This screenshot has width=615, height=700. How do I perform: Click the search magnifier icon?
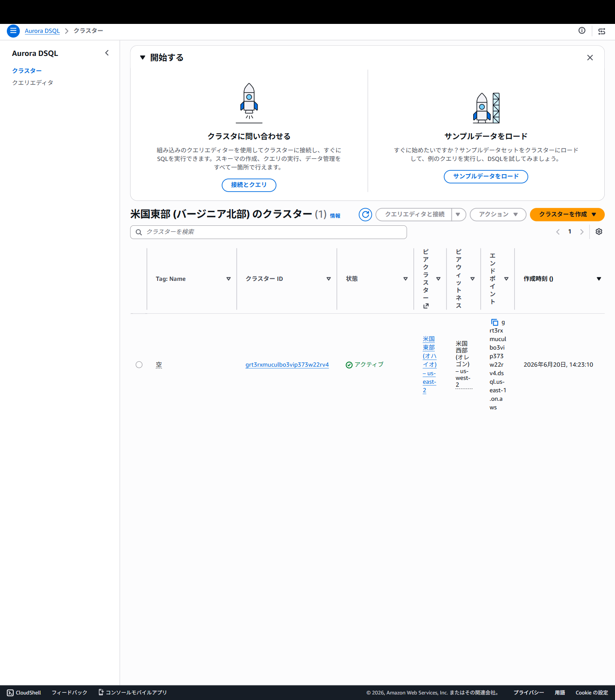coord(139,232)
